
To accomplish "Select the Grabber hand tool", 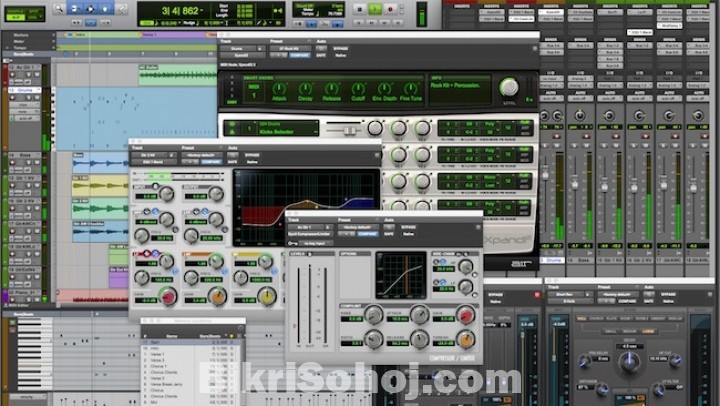I will (x=106, y=8).
